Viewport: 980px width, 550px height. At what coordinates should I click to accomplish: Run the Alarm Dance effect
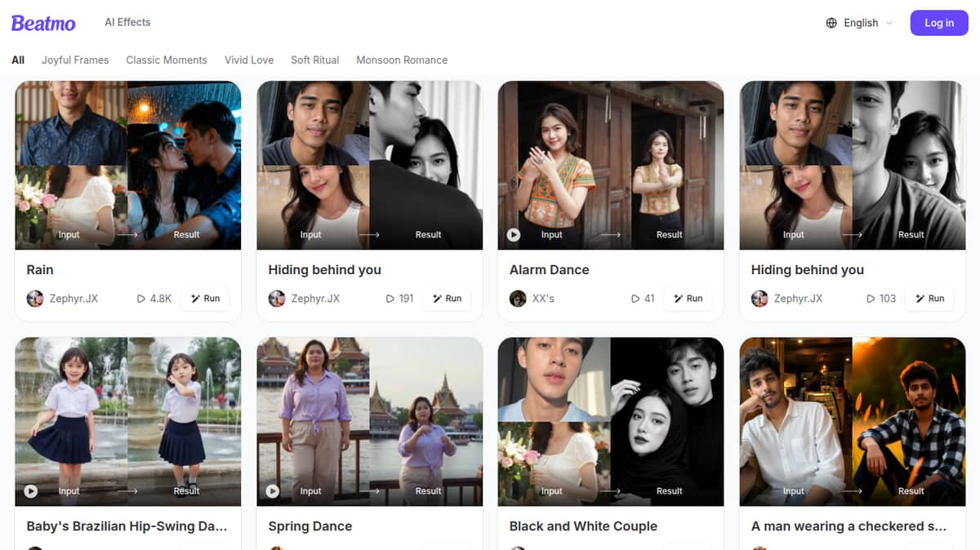pos(688,299)
